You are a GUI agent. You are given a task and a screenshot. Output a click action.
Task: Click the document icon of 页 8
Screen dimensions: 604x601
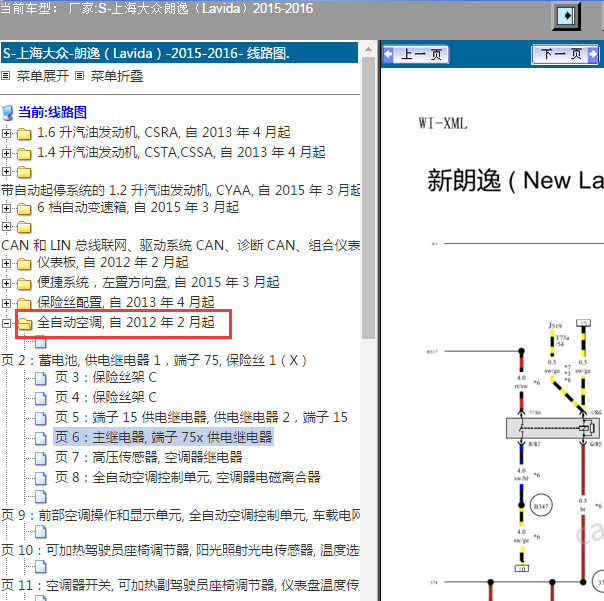coord(40,478)
